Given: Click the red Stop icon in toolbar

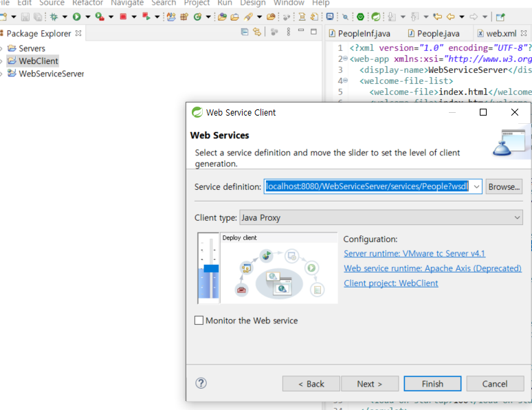Looking at the screenshot, I should point(123,17).
